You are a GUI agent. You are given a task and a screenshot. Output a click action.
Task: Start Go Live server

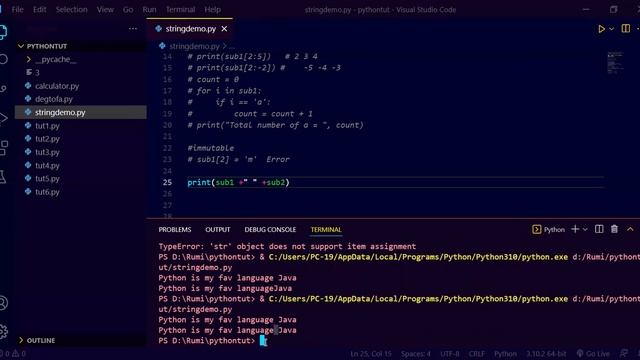coord(593,354)
